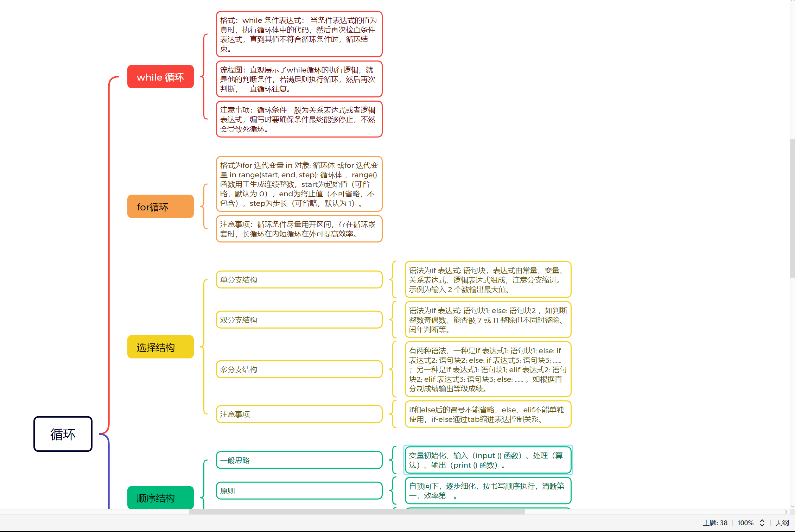Select the if-else 语句块2 detail node
The image size is (795, 532).
click(488, 320)
